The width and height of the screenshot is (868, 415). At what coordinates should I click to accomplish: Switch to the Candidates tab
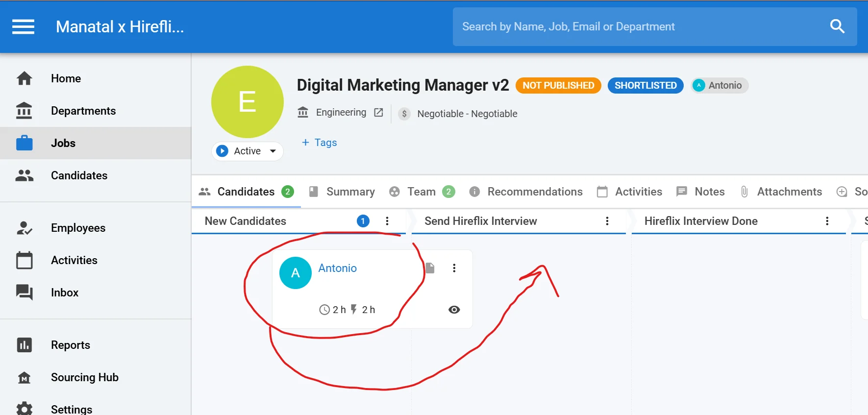[x=246, y=192]
